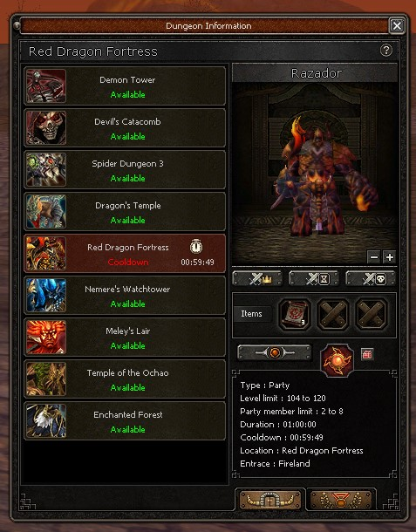Choose Spider Dungeon 3 from the list
This screenshot has height=532, width=416.
point(125,170)
